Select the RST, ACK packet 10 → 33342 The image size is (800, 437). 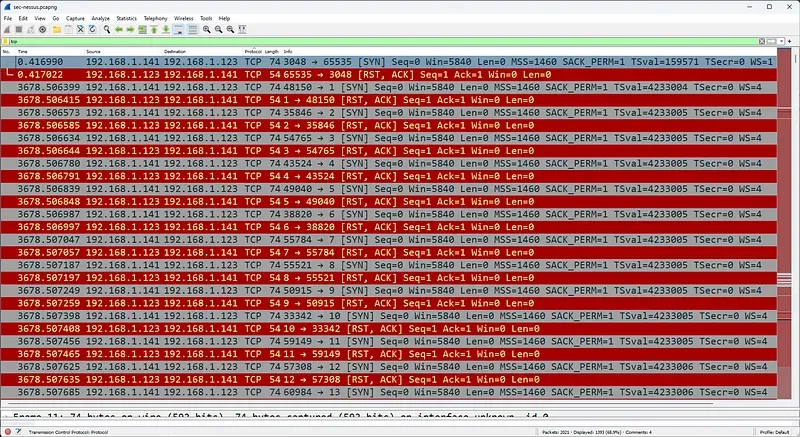[389, 328]
